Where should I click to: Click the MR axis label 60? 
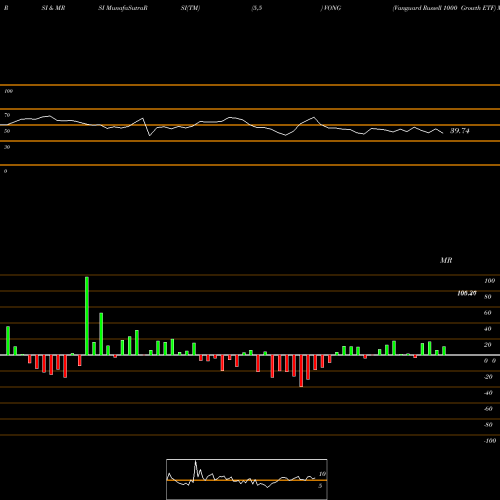(x=488, y=313)
